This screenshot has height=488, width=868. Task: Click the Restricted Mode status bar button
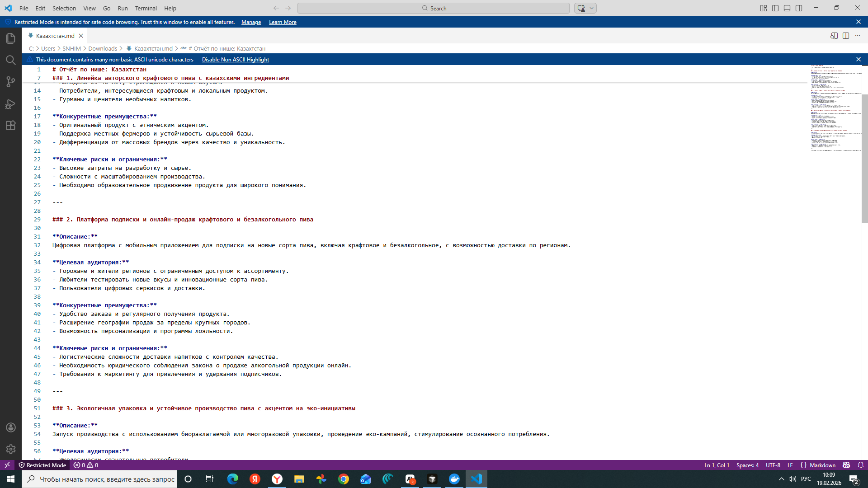42,465
